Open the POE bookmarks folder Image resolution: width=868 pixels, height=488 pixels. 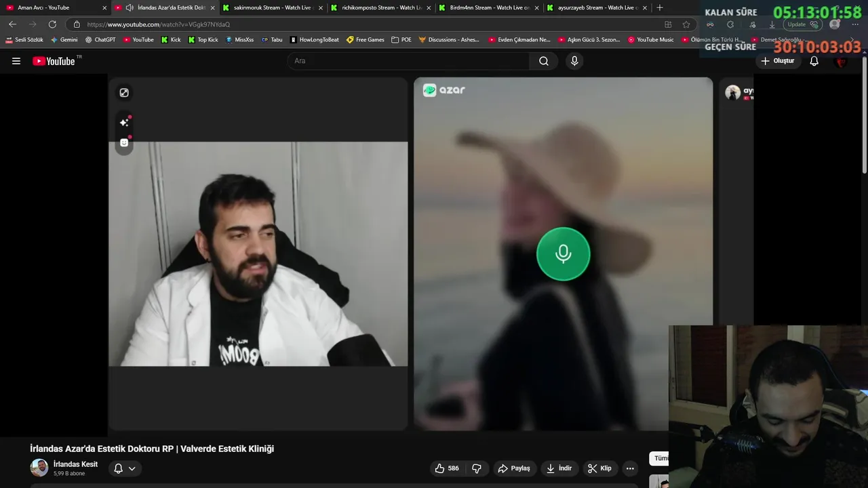tap(401, 40)
